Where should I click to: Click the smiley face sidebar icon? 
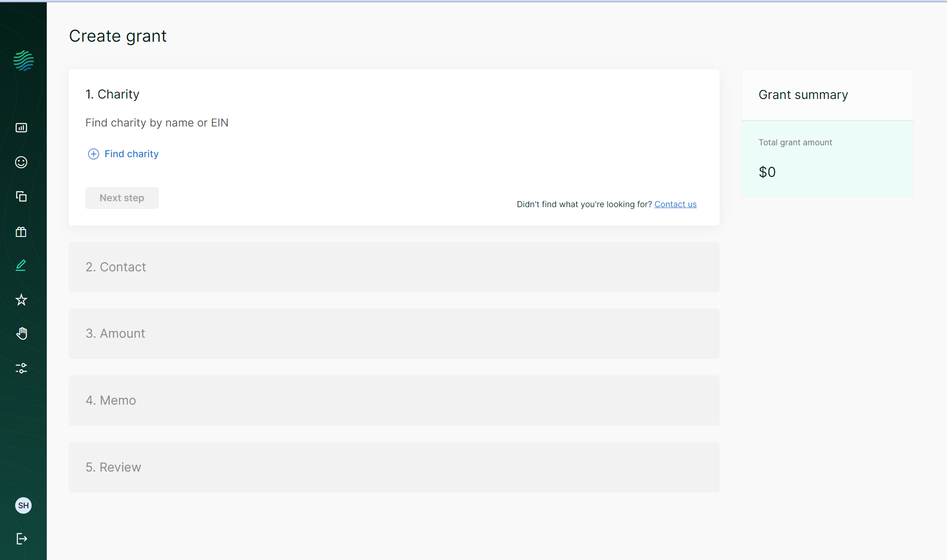pos(21,162)
